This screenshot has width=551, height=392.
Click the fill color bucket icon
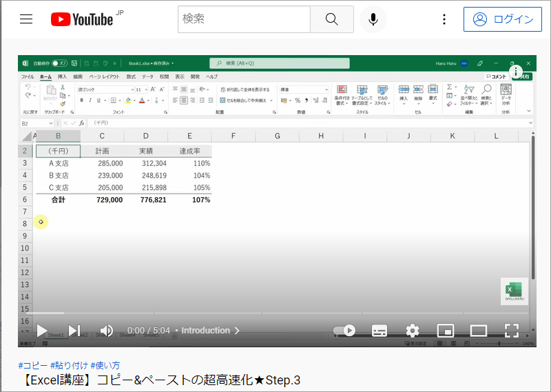(128, 101)
